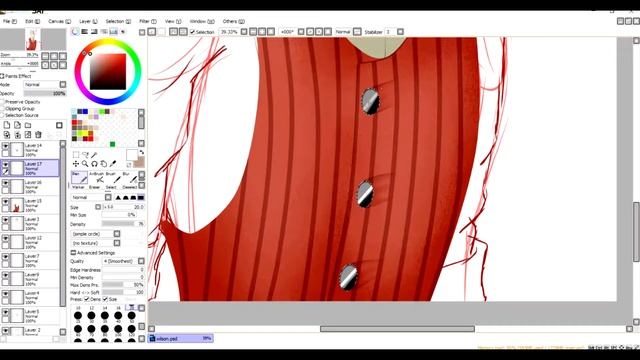Hide Layer 15 using eye icon
This screenshot has width=640, height=360.
point(5,201)
